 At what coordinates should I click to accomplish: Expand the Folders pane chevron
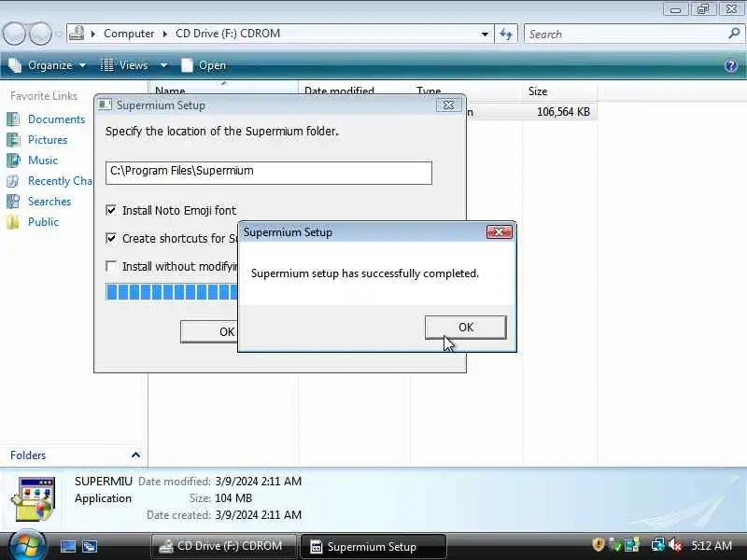(x=135, y=455)
